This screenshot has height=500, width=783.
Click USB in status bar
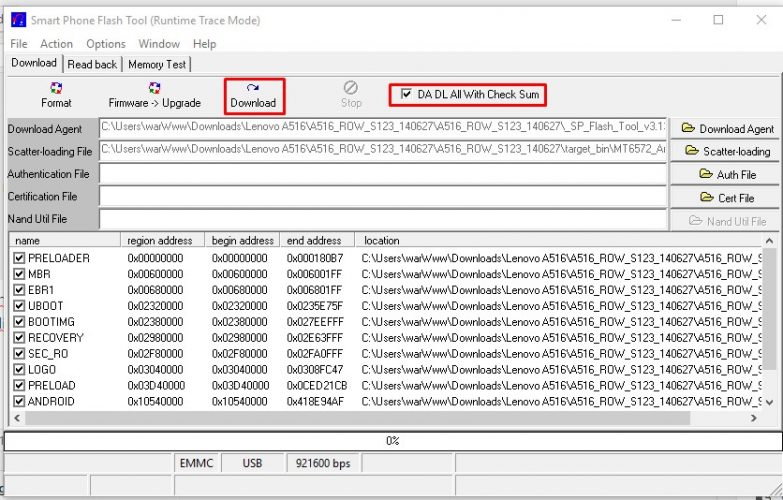(x=252, y=464)
